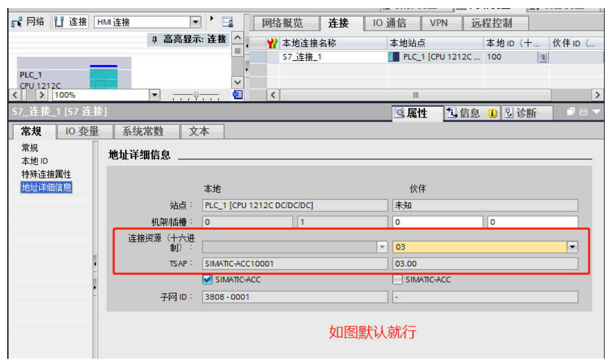Click the 子网 ID field 3808 - 0001
This screenshot has width=610, height=364.
(295, 297)
